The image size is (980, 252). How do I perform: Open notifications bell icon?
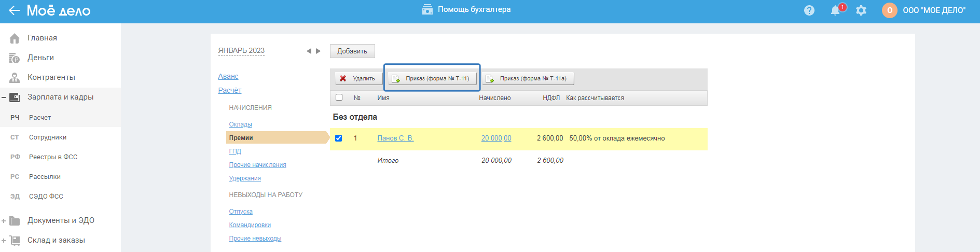click(835, 10)
